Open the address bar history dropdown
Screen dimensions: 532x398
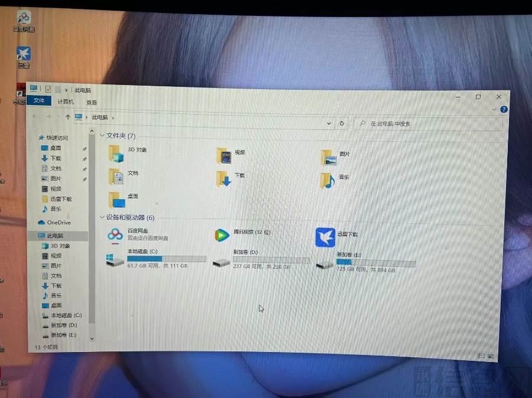click(329, 123)
